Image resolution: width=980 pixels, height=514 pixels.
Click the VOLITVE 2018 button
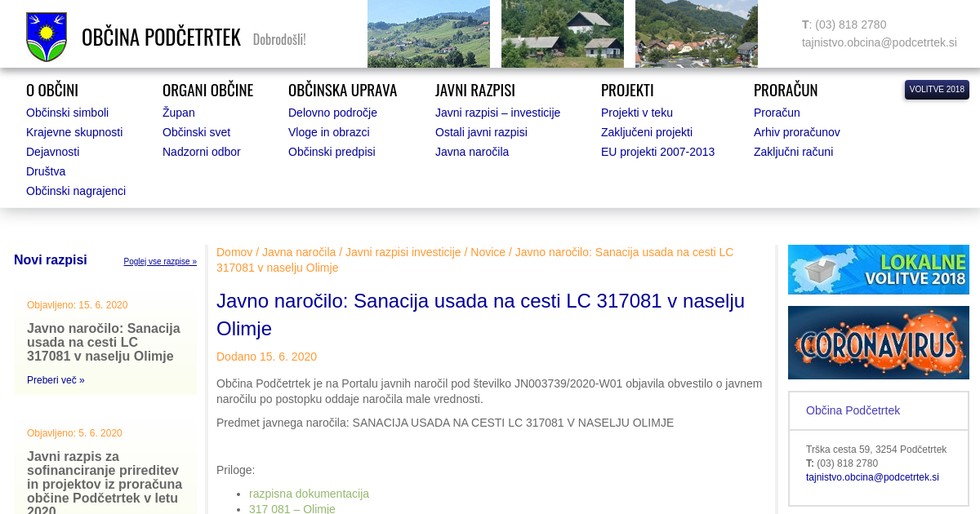point(936,90)
